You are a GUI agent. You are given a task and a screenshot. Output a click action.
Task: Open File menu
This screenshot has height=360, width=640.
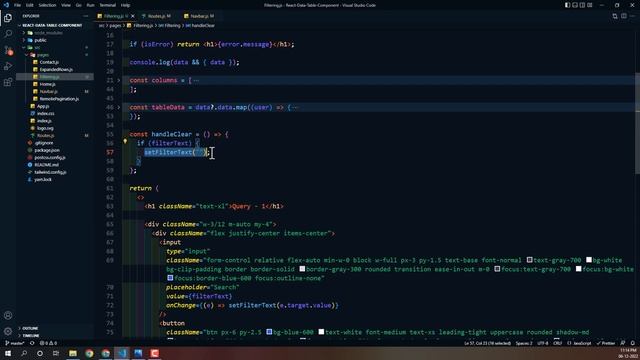(18, 5)
